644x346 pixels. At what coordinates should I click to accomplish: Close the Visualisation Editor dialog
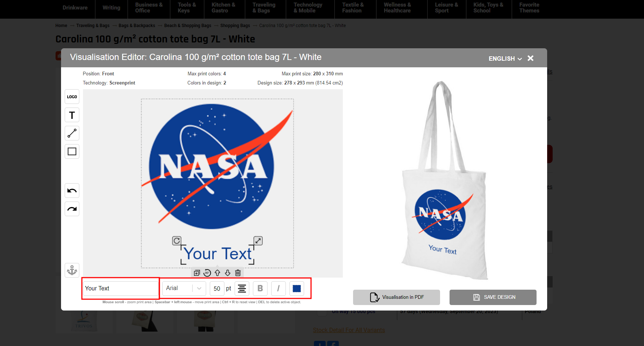point(531,58)
